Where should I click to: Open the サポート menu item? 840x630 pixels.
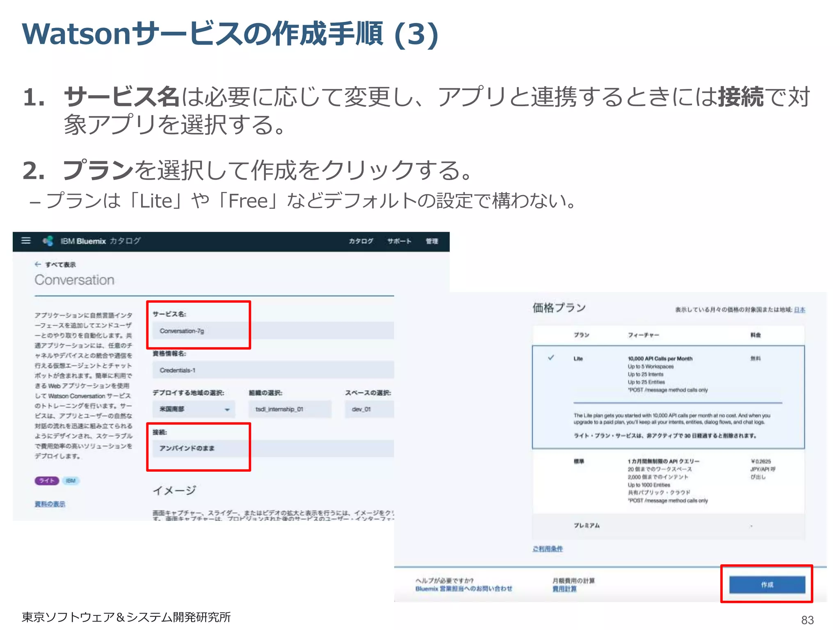399,241
